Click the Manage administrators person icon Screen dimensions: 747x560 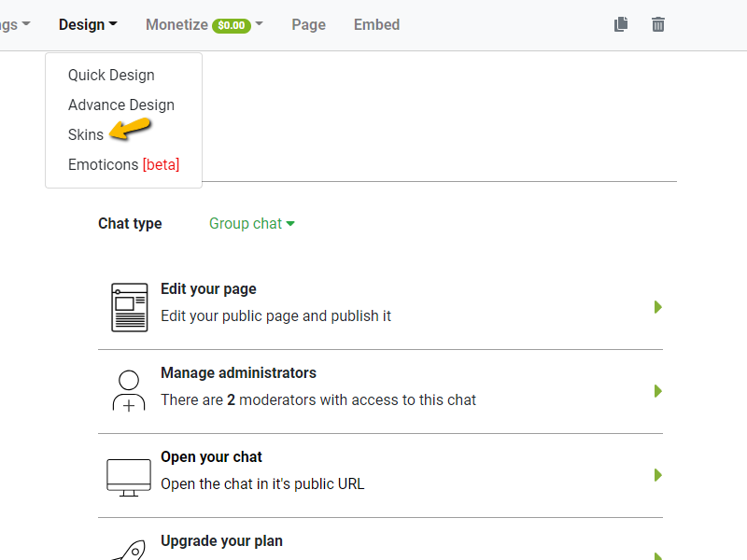[129, 391]
